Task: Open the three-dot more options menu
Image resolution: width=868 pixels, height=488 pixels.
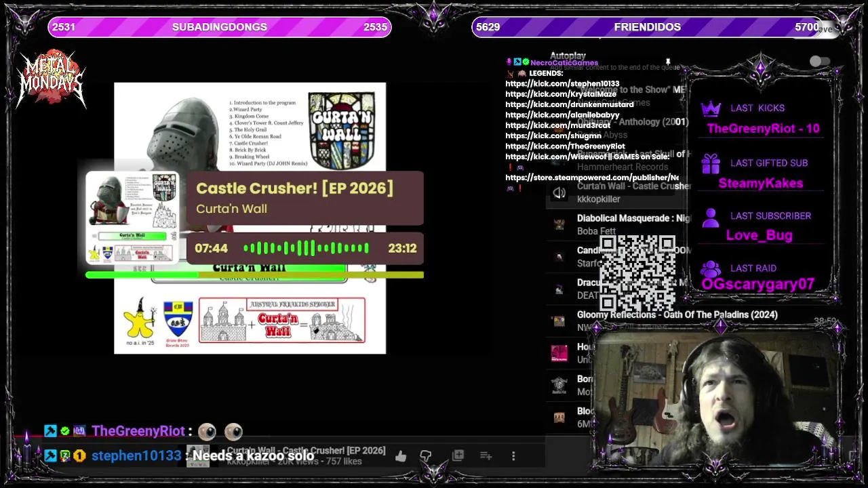Action: [x=513, y=455]
